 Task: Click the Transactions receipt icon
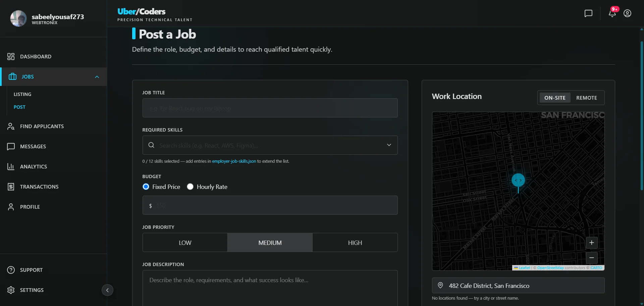(11, 187)
